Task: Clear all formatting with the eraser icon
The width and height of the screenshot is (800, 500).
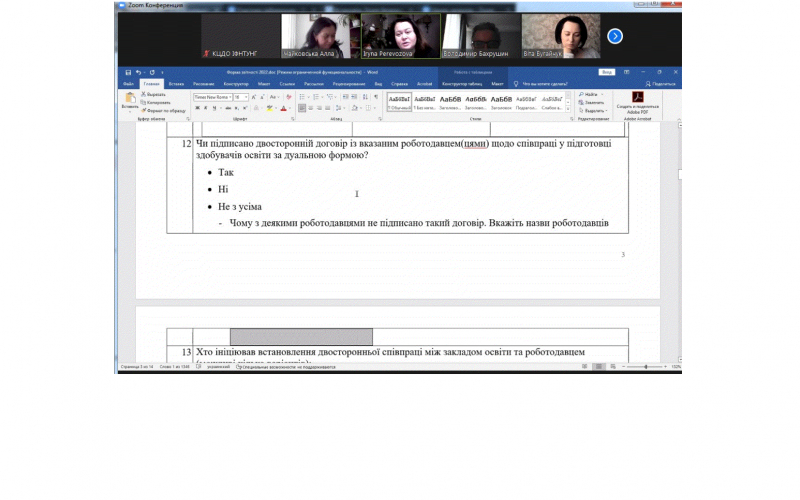Action: click(289, 97)
